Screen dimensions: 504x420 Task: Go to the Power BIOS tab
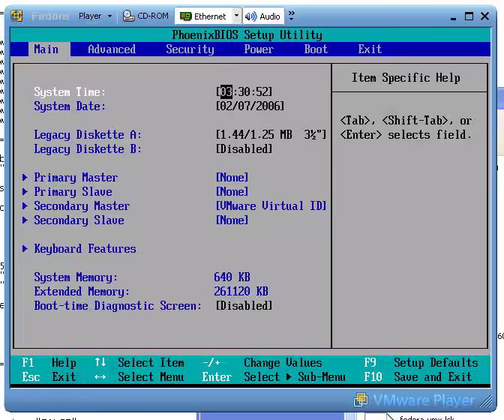[x=259, y=49]
